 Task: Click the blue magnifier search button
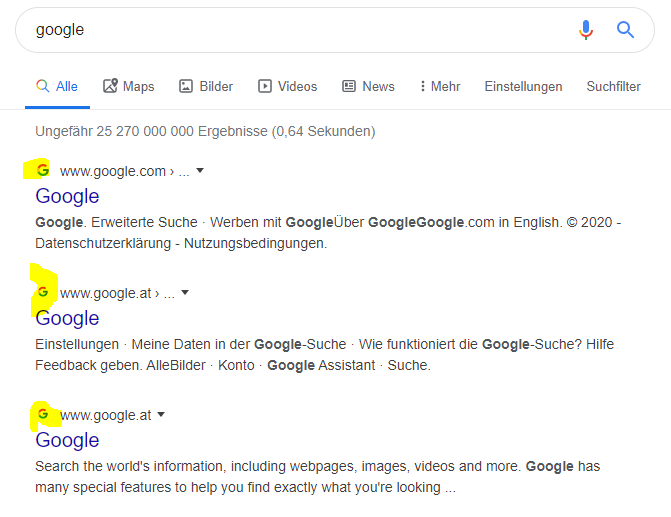coord(625,30)
